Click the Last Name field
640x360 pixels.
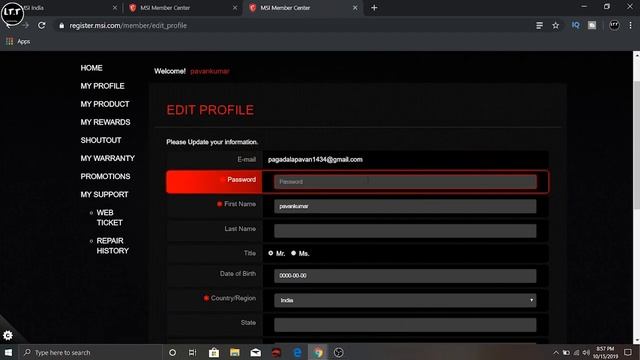pyautogui.click(x=405, y=231)
